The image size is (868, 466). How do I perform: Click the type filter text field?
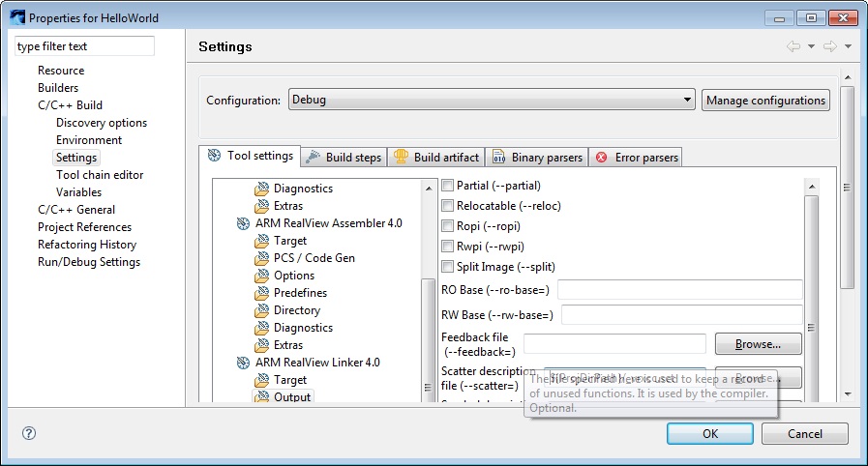pos(85,45)
